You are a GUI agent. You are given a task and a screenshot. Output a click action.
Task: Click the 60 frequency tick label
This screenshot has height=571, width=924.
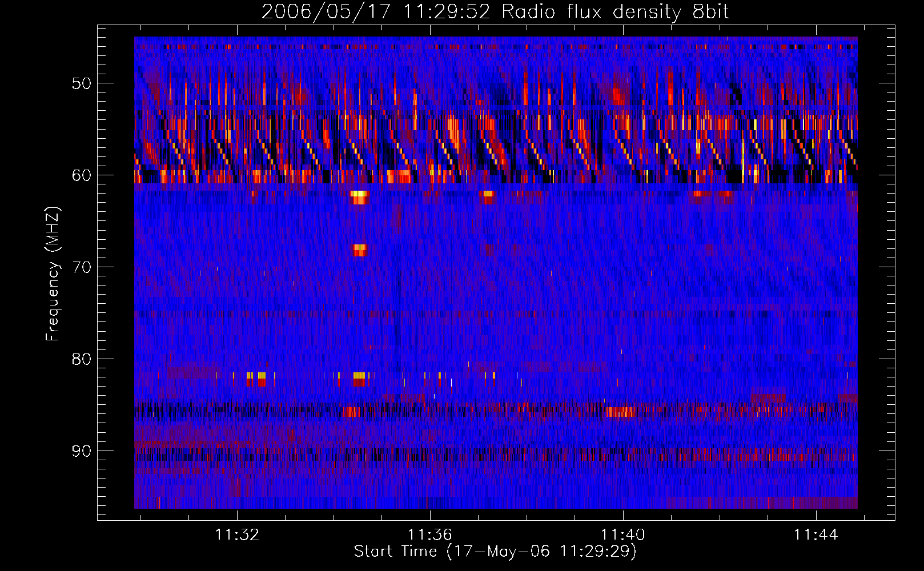[81, 175]
